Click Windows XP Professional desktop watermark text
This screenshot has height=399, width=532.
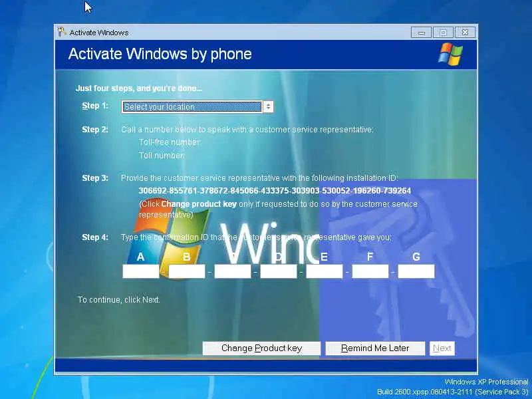(x=487, y=382)
